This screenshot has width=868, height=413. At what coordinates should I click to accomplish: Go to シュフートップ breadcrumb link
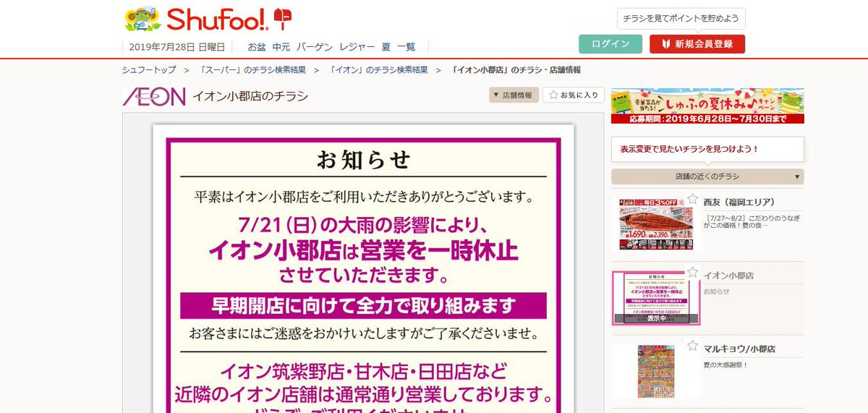[149, 70]
